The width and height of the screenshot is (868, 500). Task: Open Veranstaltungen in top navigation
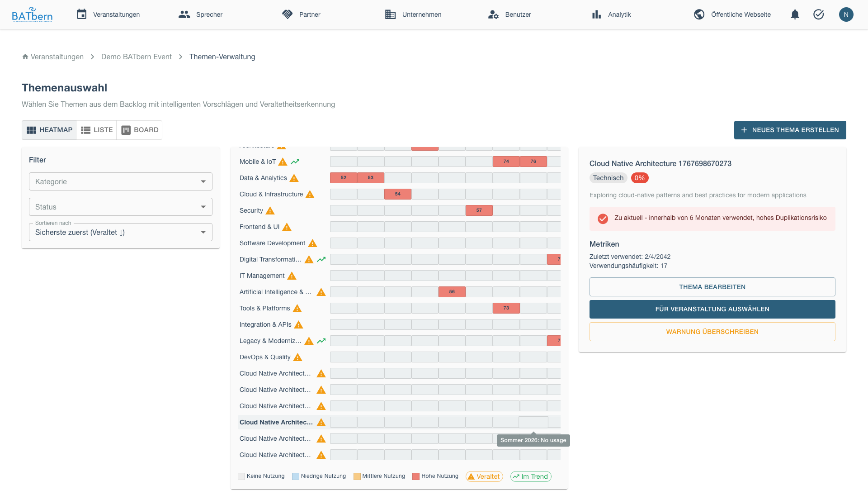tap(108, 14)
